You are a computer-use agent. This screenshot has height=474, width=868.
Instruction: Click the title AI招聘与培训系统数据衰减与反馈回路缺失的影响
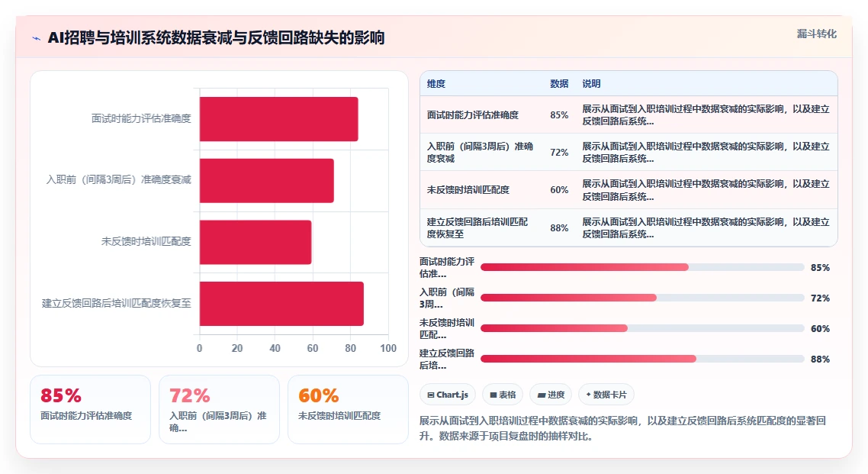click(x=216, y=37)
